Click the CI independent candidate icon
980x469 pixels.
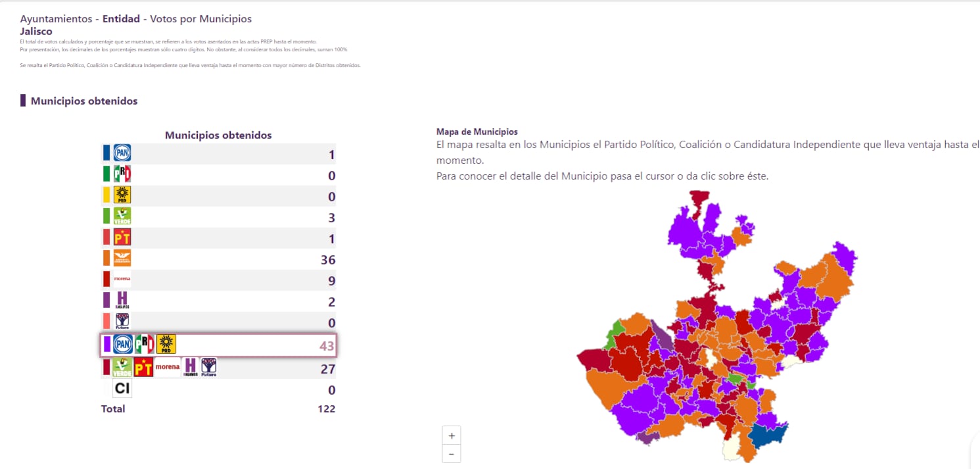122,388
